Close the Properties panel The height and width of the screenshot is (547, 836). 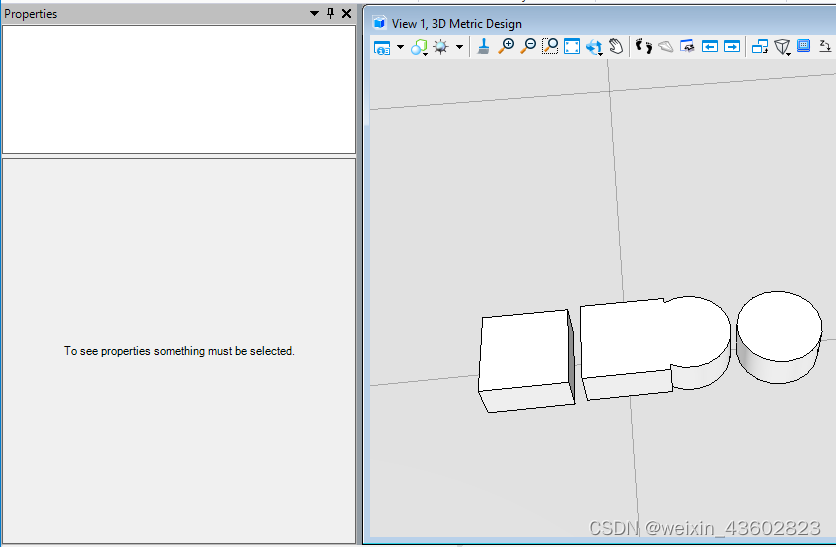coord(347,13)
